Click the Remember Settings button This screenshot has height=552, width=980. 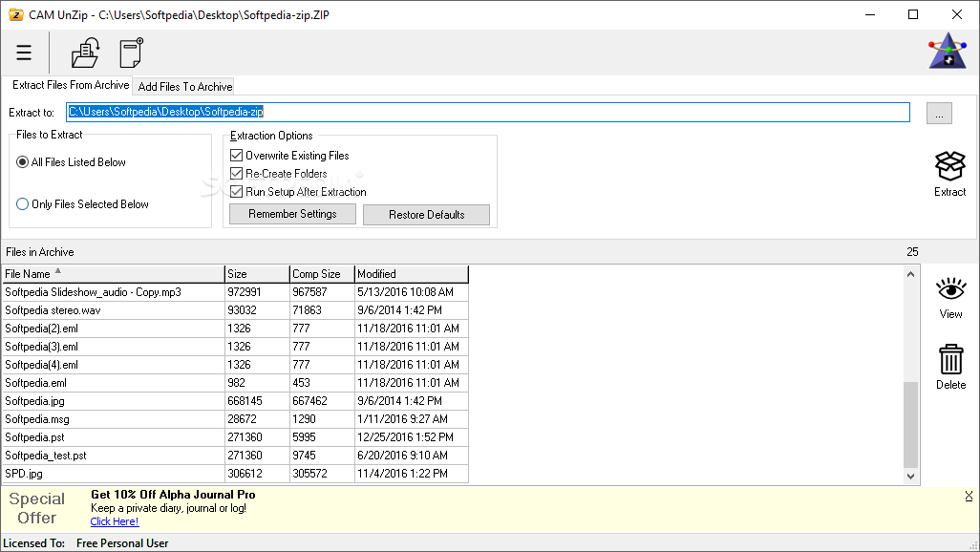click(x=292, y=214)
